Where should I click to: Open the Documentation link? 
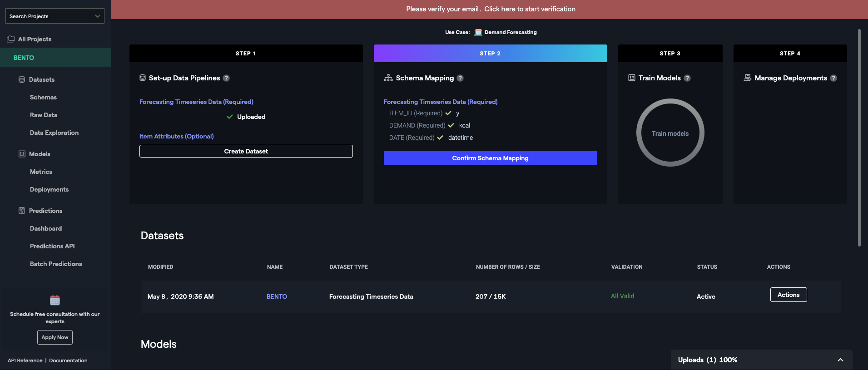click(68, 360)
